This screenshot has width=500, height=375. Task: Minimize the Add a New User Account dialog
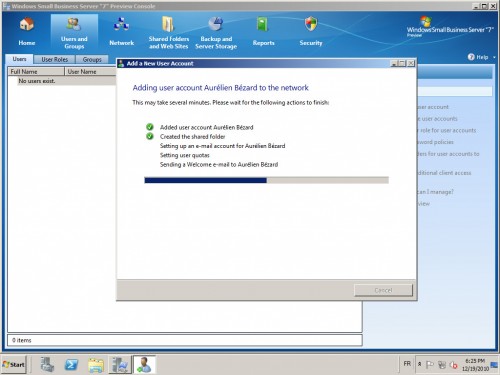(394, 63)
